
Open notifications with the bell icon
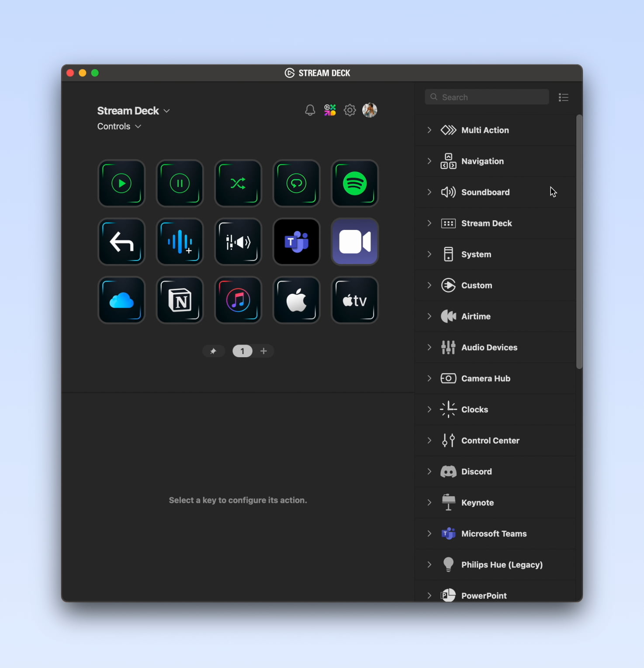coord(310,110)
